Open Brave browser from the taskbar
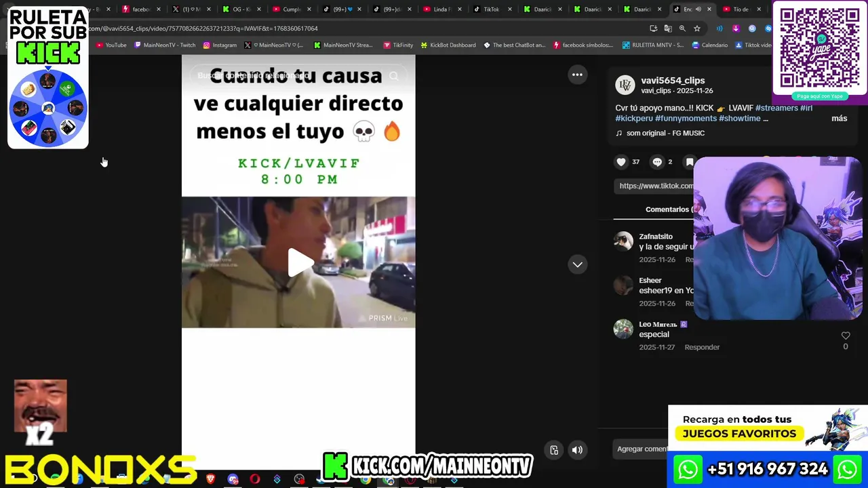Screen dimensions: 868x488 210,479
